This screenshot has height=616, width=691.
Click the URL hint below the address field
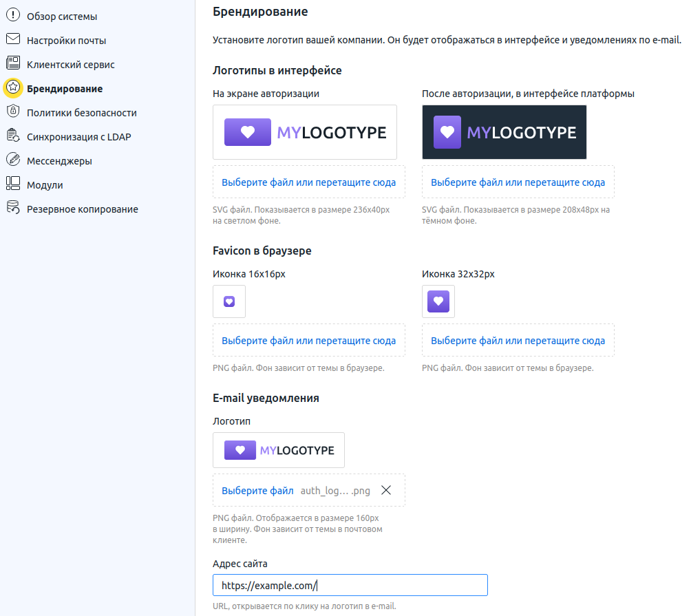click(304, 606)
